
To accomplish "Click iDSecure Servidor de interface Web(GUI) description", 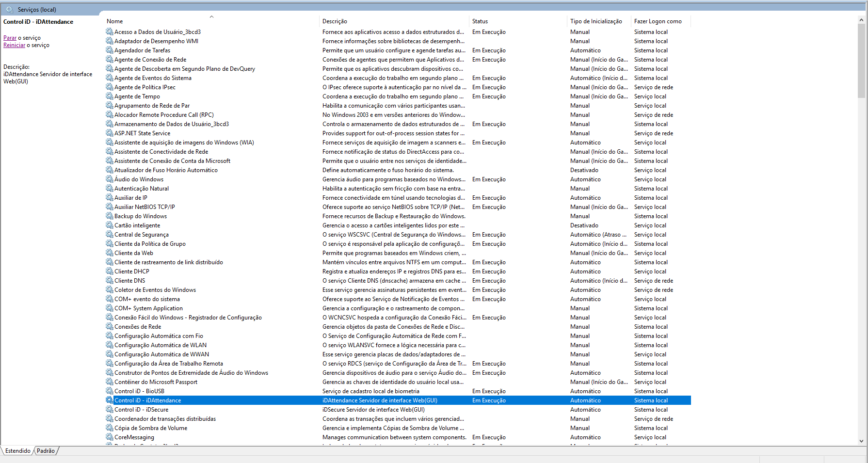I will [x=373, y=410].
